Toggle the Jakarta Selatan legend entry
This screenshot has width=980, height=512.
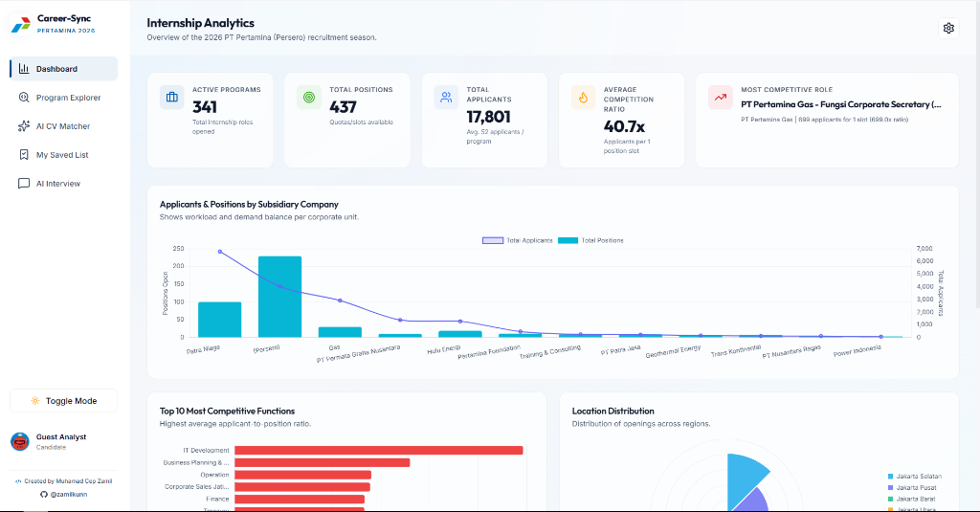point(914,477)
